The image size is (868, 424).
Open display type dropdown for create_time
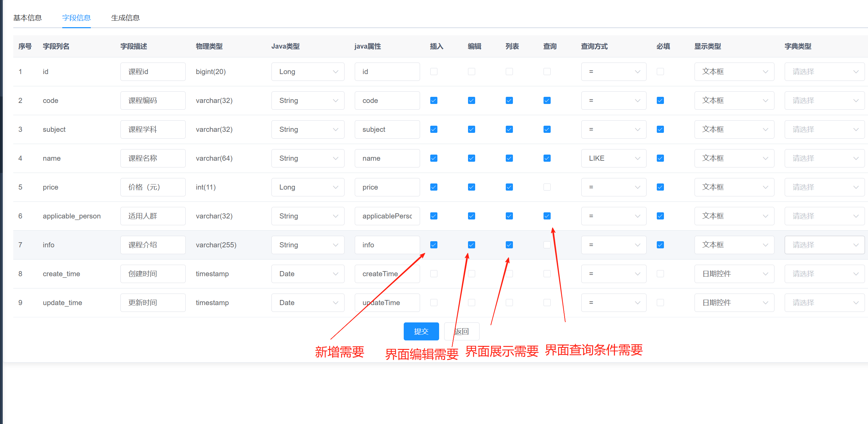(x=734, y=274)
